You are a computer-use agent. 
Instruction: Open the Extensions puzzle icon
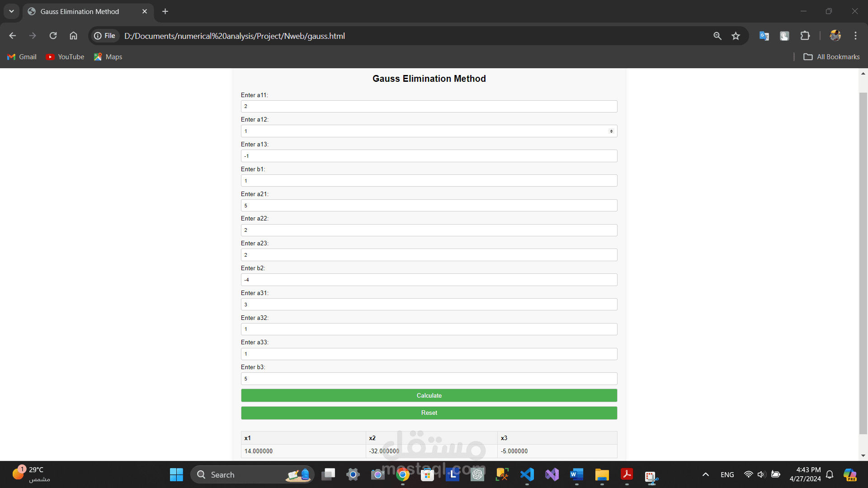click(805, 36)
